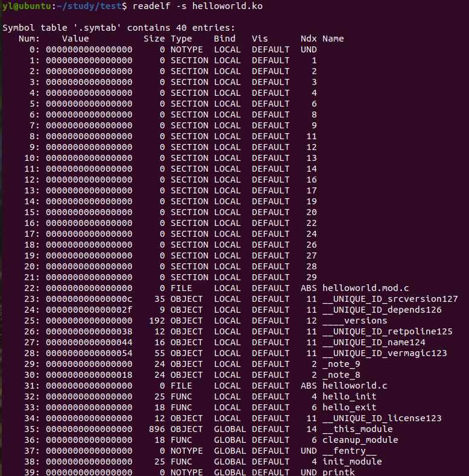Click the printk symbol name
The height and width of the screenshot is (476, 469).
(338, 472)
